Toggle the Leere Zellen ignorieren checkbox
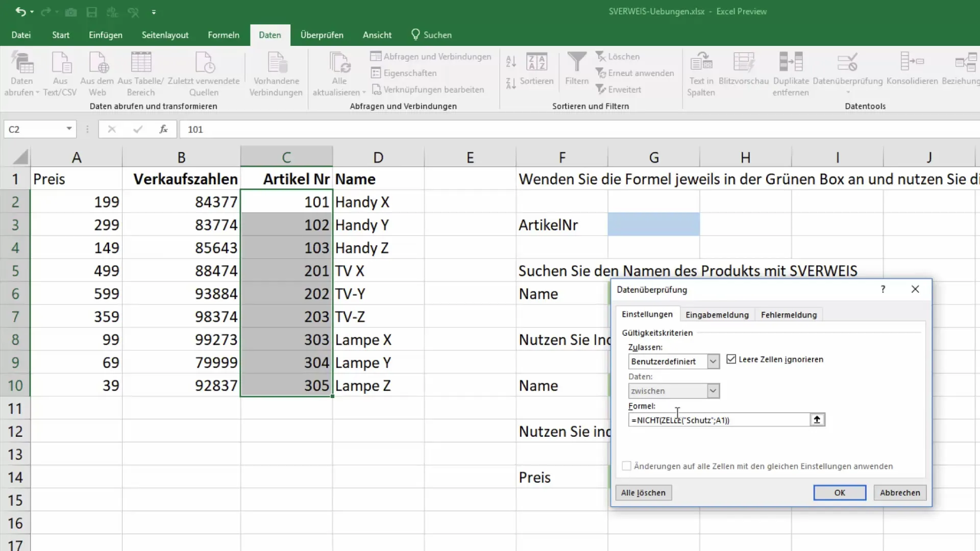This screenshot has width=980, height=551. click(x=731, y=359)
